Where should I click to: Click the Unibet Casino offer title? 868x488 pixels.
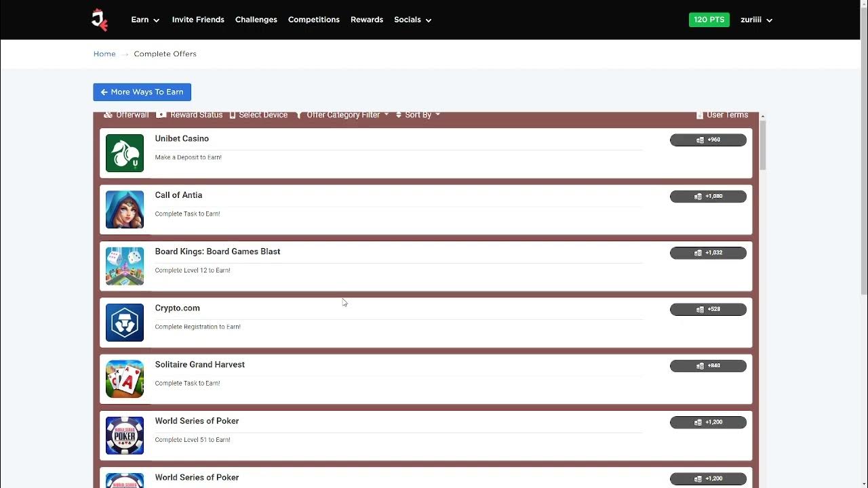(182, 138)
